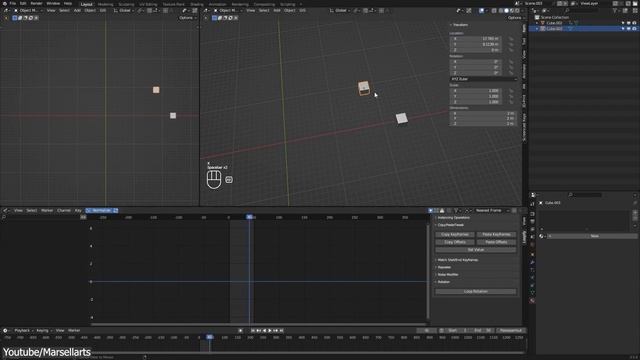Click Paste Offsets button
The height and width of the screenshot is (360, 640).
click(496, 242)
